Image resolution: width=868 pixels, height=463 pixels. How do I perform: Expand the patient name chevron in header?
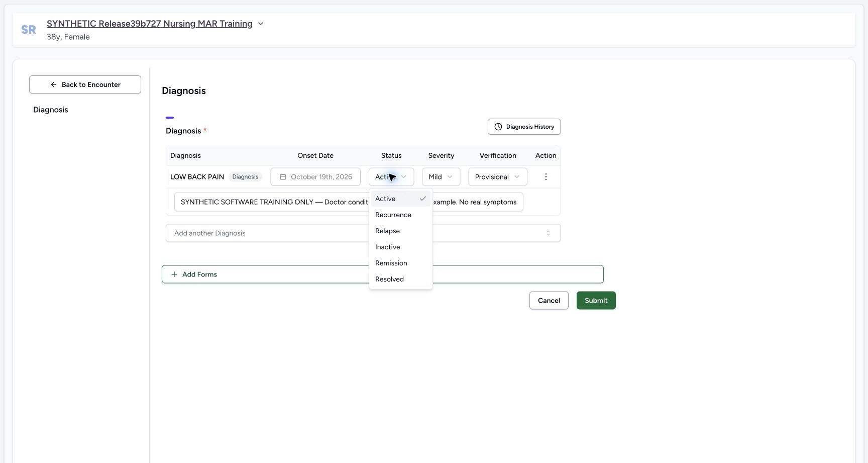(x=261, y=24)
